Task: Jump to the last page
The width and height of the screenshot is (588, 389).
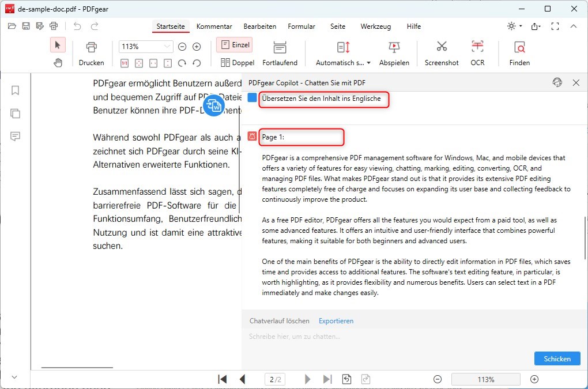Action: click(327, 379)
